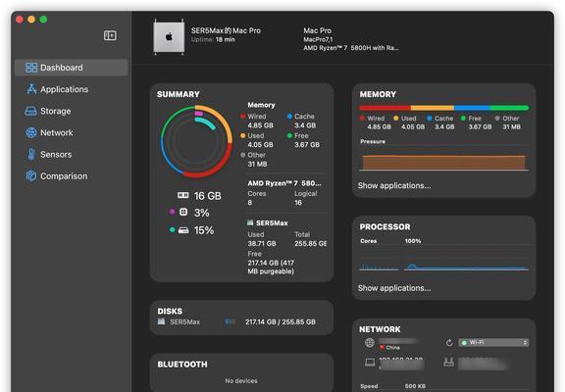This screenshot has width=565, height=392.
Task: Click the laptop icon in Network panel
Action: (370, 363)
